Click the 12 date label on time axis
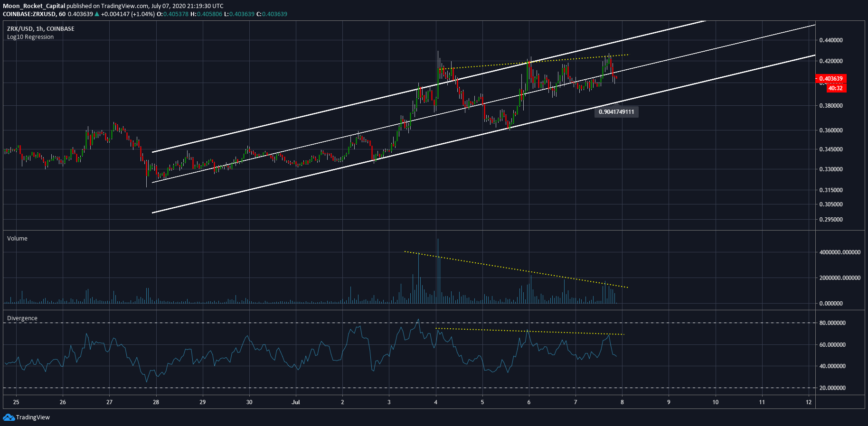868x426 pixels. pos(809,402)
